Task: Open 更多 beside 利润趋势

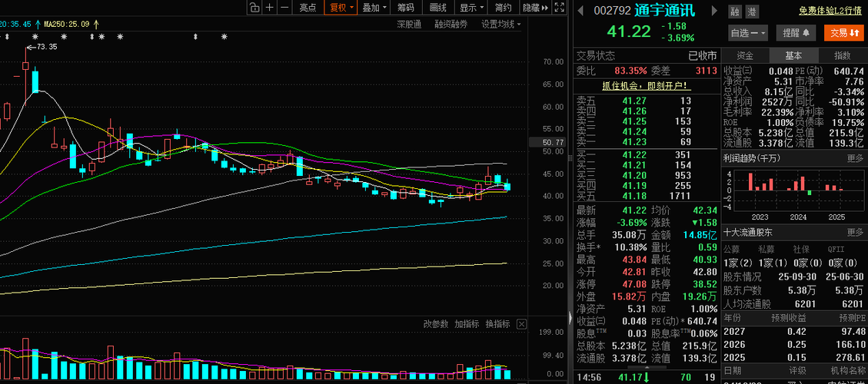Action: point(855,158)
